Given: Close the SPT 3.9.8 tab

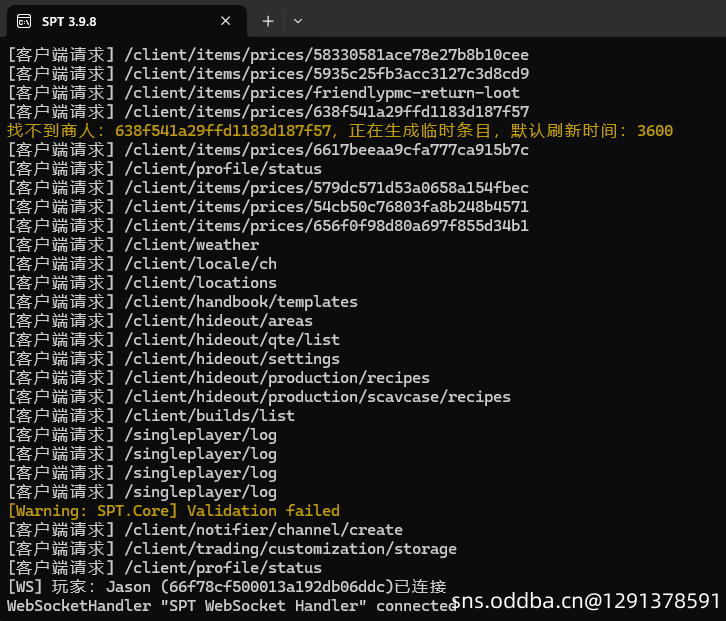Looking at the screenshot, I should 225,21.
